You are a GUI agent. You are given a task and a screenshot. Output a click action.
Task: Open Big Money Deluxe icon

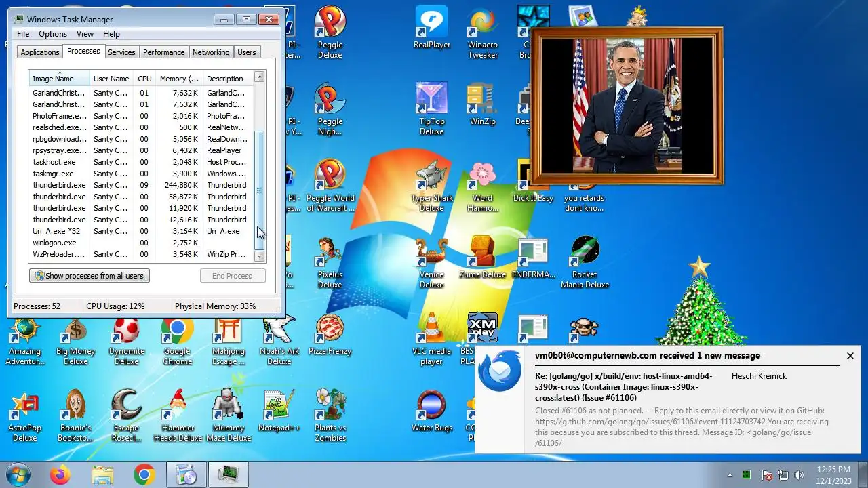[76, 338]
